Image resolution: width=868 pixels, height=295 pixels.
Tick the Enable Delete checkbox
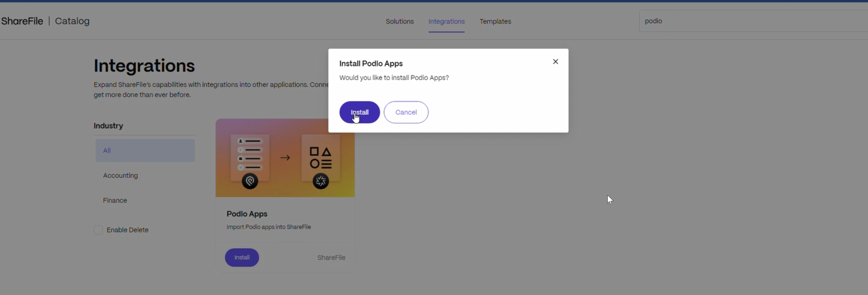click(x=98, y=230)
